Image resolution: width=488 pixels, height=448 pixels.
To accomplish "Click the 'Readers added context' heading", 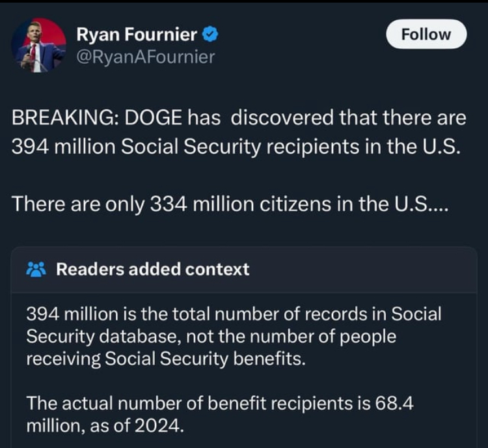I will click(x=152, y=269).
